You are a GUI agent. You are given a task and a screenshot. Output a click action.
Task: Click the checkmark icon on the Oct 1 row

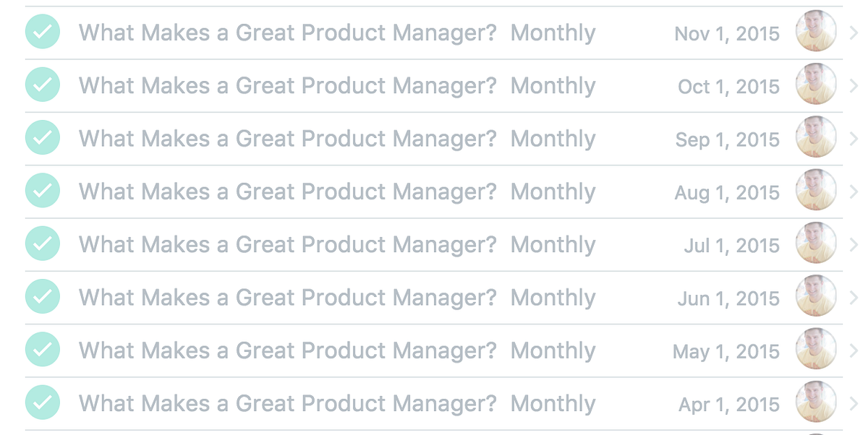tap(42, 85)
